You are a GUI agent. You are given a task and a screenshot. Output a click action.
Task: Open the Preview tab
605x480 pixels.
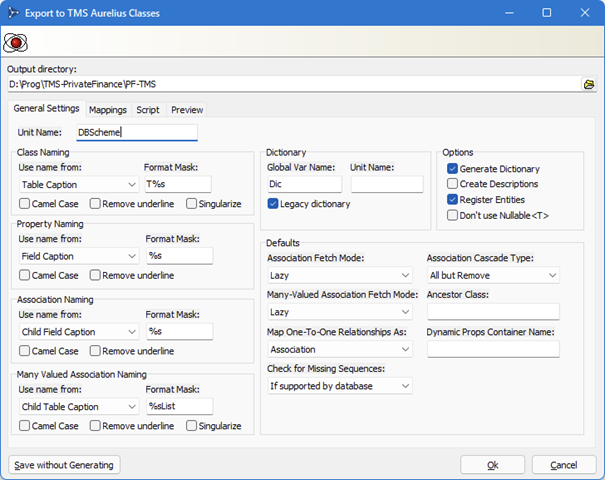point(187,110)
